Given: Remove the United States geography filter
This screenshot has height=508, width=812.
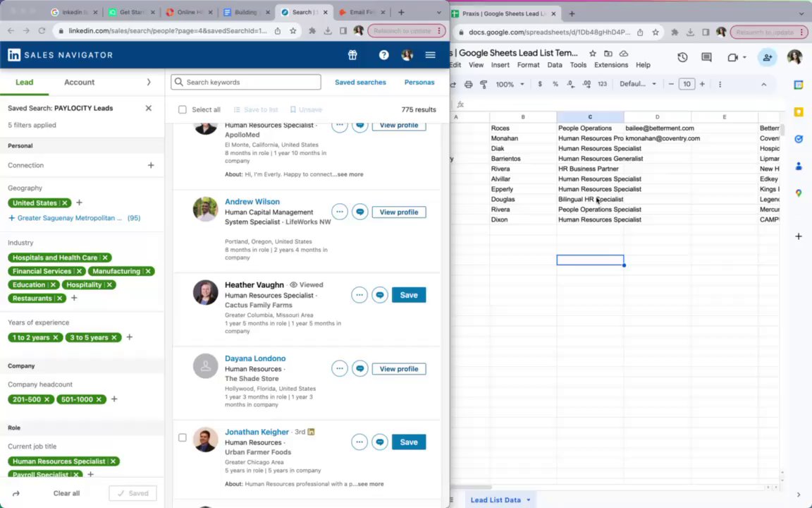Looking at the screenshot, I should tap(65, 203).
